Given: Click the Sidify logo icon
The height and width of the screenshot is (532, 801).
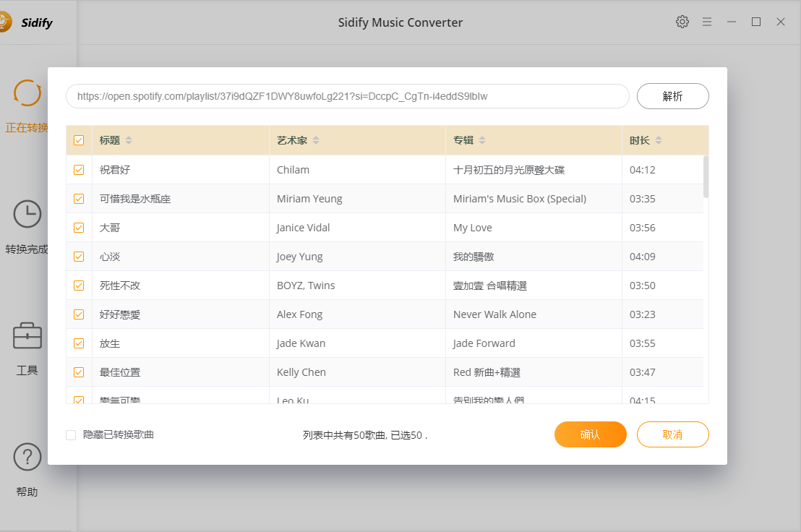Looking at the screenshot, I should pos(4,22).
